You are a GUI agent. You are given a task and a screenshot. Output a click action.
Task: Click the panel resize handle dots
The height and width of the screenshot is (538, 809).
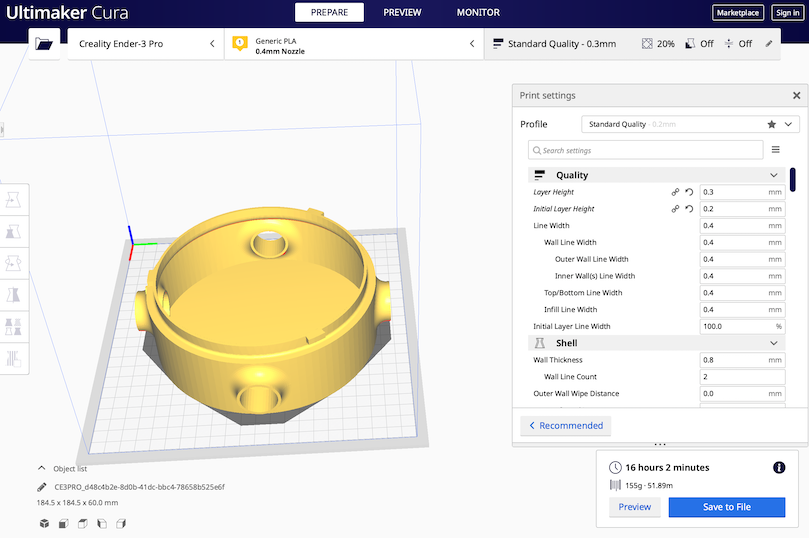(660, 444)
